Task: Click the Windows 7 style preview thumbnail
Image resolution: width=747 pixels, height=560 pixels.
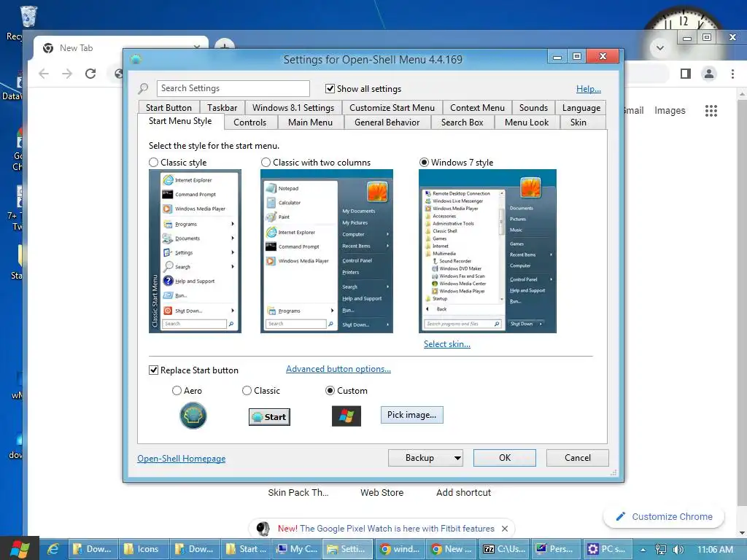Action: pos(487,251)
